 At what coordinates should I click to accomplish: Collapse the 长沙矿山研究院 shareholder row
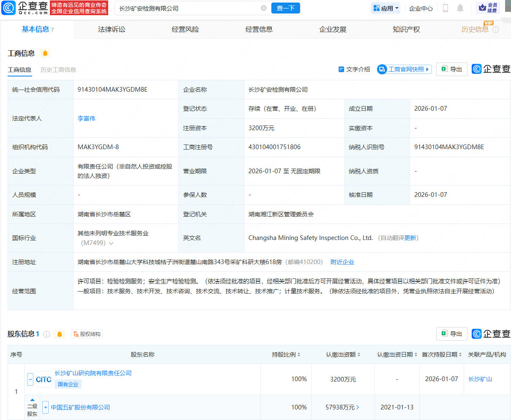click(30, 379)
